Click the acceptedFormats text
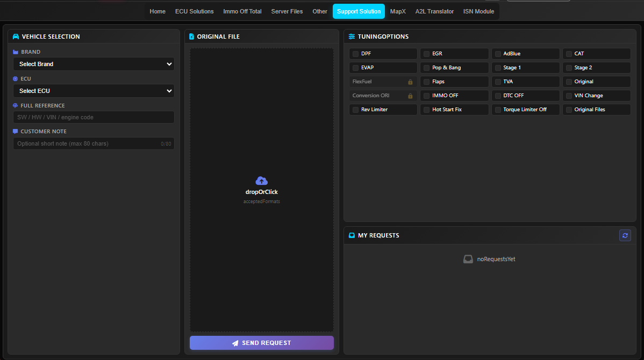This screenshot has width=644, height=360. click(x=262, y=201)
